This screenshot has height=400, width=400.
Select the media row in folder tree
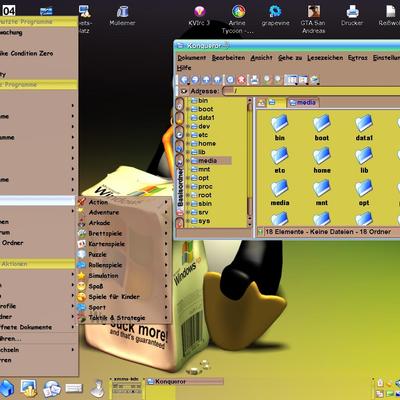tap(210, 161)
